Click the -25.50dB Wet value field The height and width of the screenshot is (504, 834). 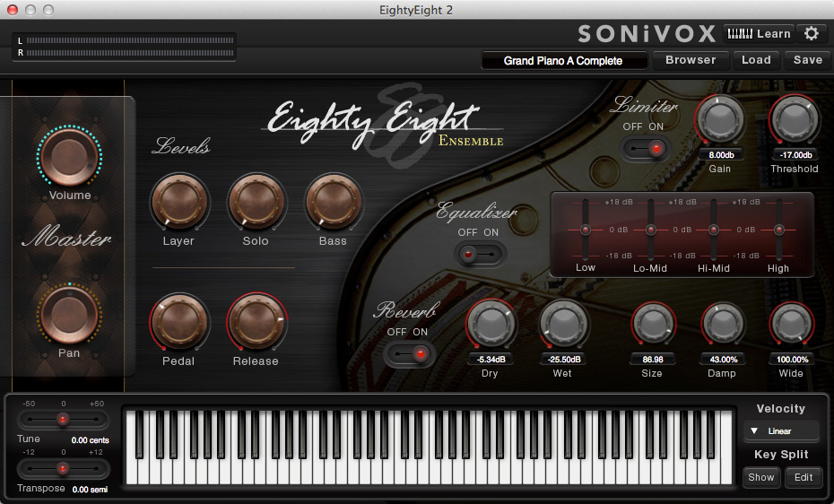tap(564, 360)
